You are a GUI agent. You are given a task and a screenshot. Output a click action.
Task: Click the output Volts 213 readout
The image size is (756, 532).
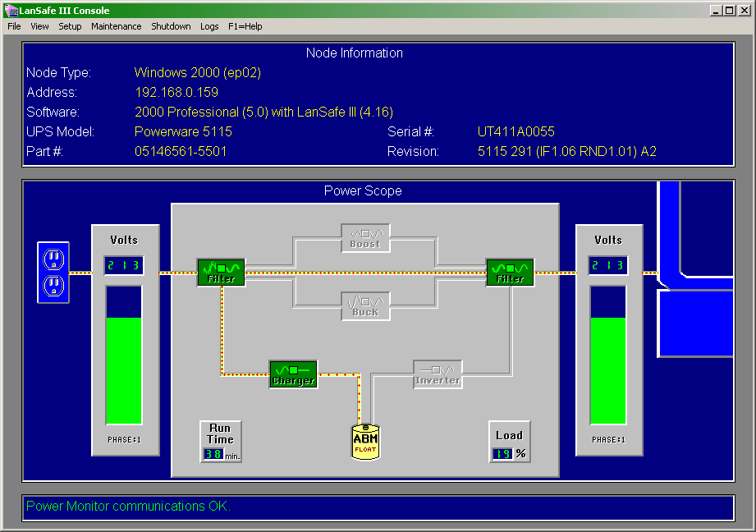(x=608, y=265)
